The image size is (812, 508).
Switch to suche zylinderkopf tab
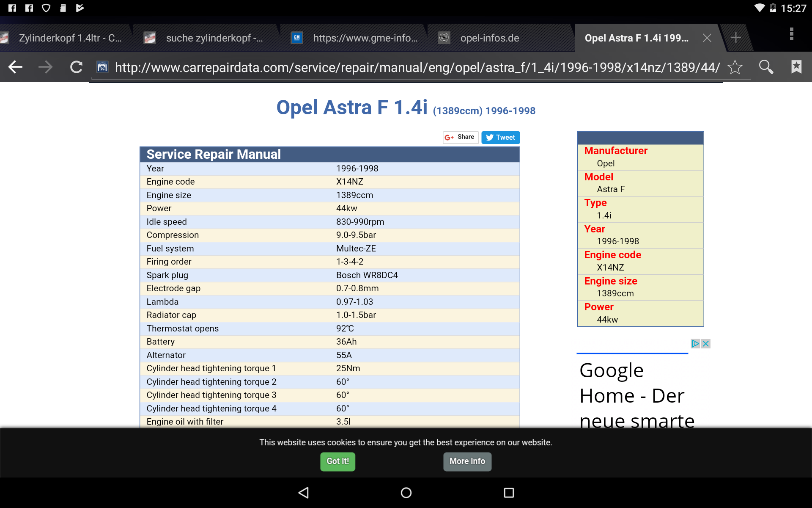pyautogui.click(x=207, y=38)
